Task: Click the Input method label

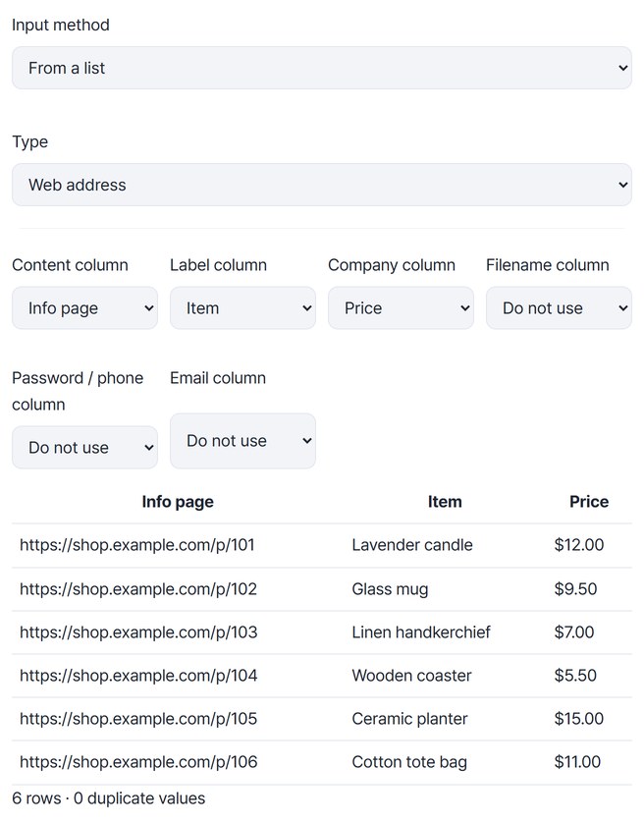Action: tap(61, 25)
